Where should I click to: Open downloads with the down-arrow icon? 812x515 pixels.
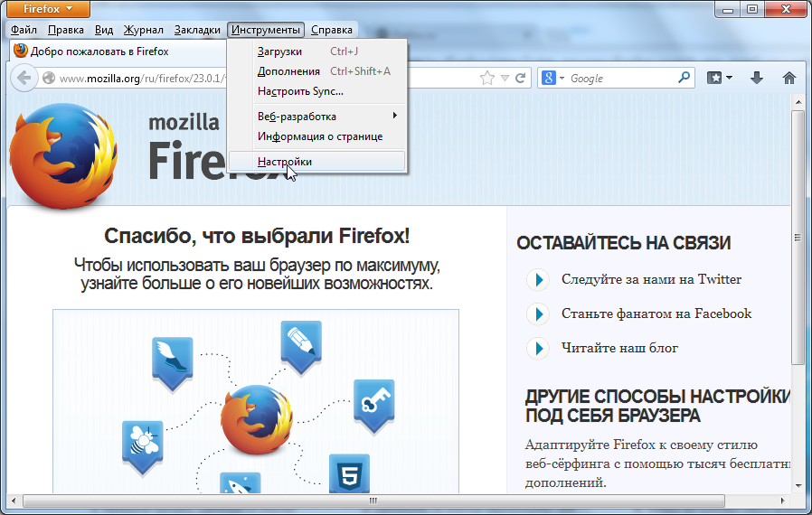pyautogui.click(x=757, y=79)
